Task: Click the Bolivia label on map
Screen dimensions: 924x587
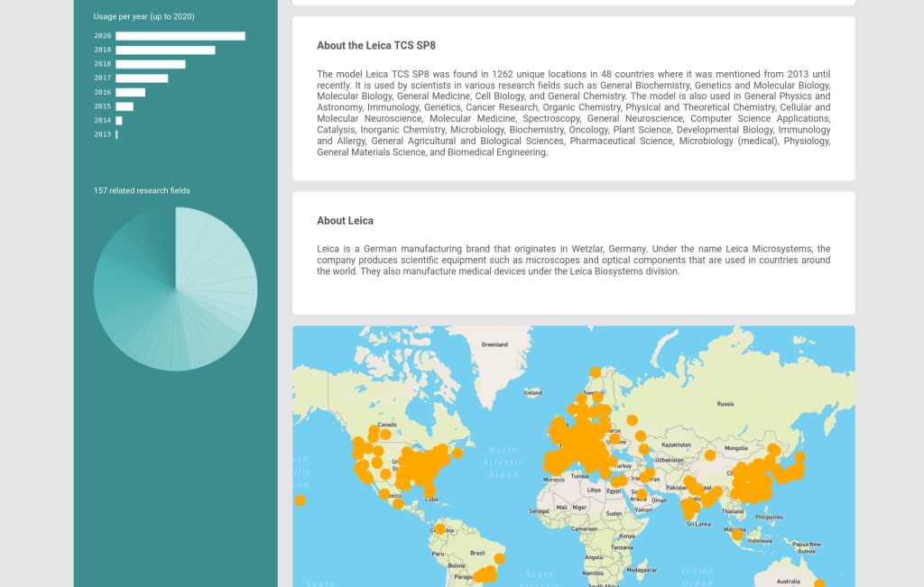Action: point(457,565)
